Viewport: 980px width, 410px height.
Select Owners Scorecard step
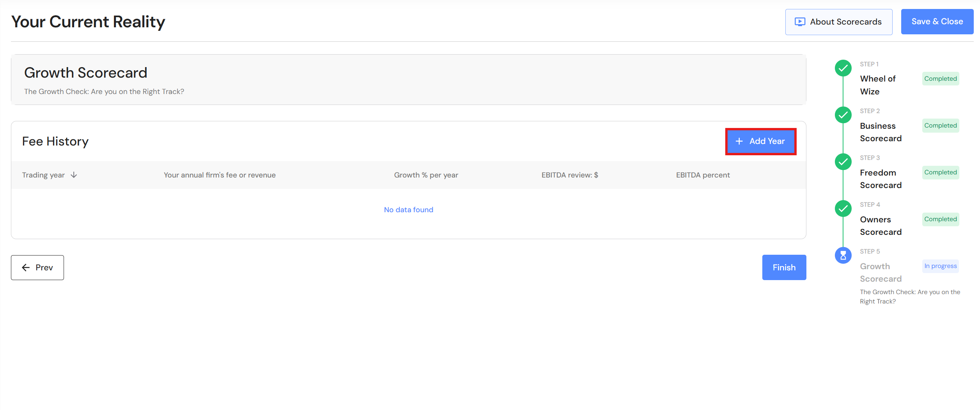[881, 225]
